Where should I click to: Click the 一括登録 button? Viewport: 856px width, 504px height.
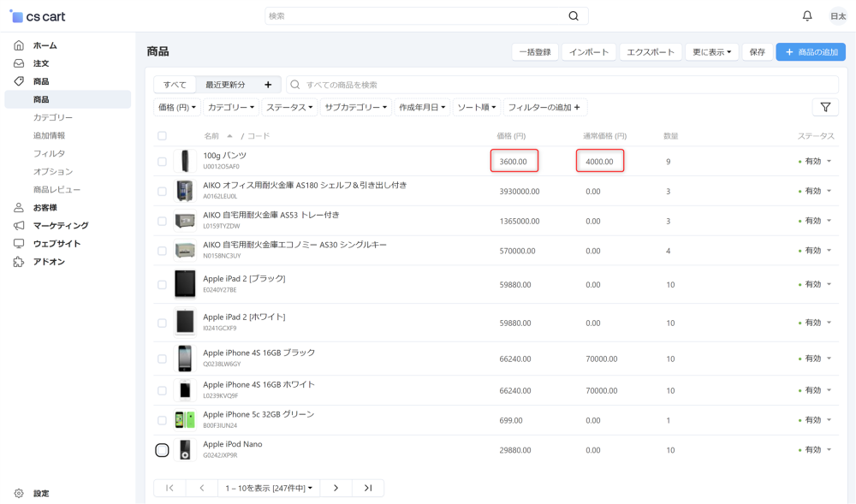pyautogui.click(x=534, y=52)
